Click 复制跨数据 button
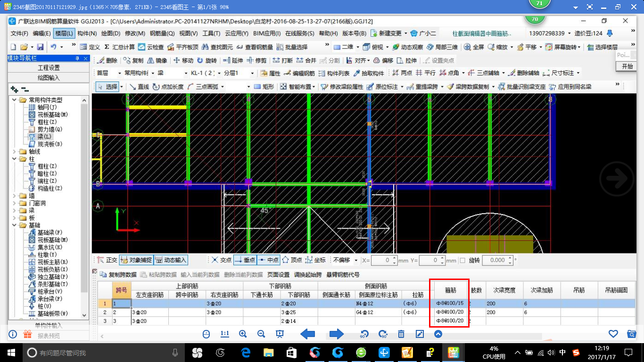 click(118, 274)
